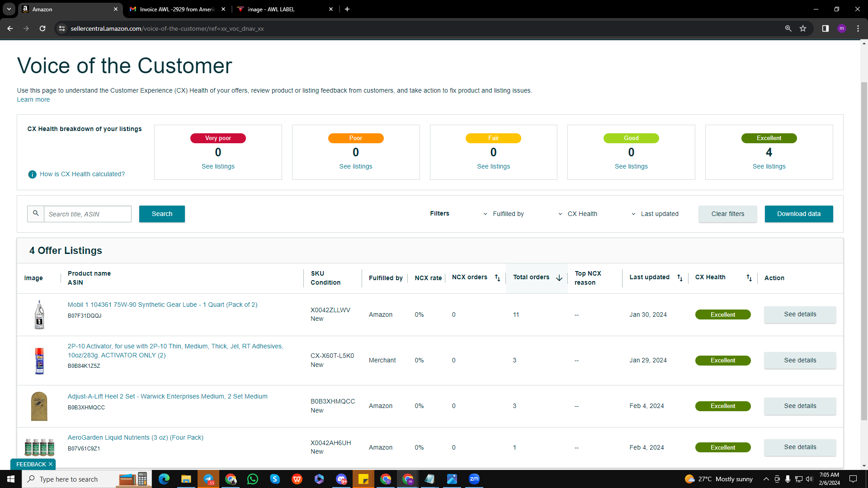The height and width of the screenshot is (488, 868).
Task: Open WhatsApp from taskbar
Action: click(x=252, y=479)
